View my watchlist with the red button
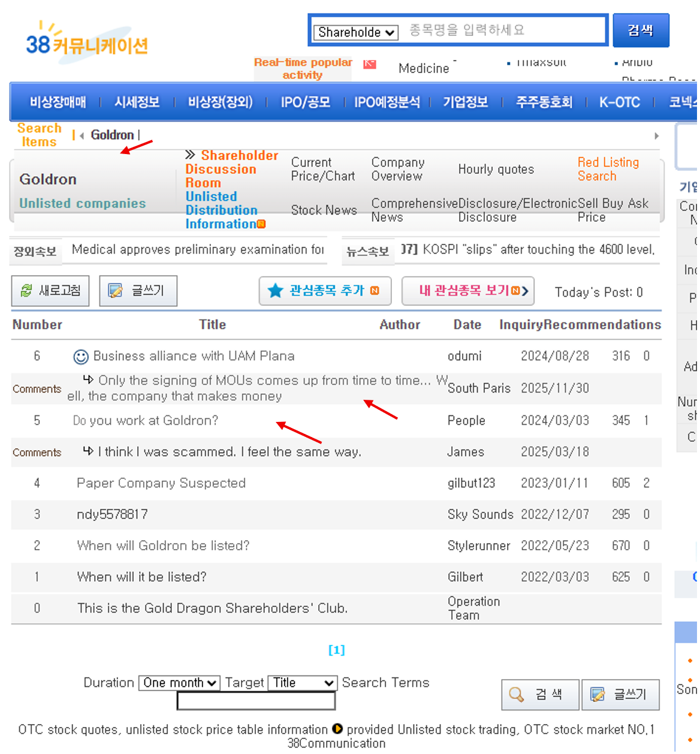The width and height of the screenshot is (700, 754). coord(468,291)
